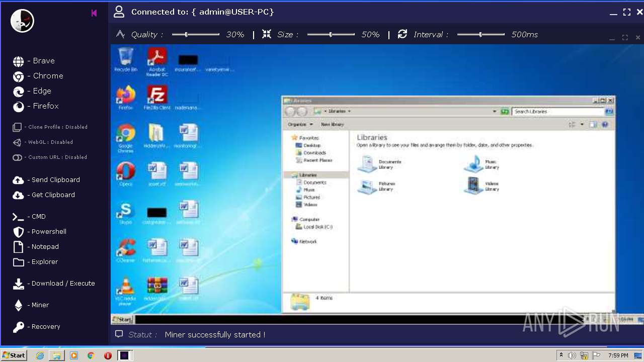Open the Recovery option
644x362 pixels.
coord(36,327)
